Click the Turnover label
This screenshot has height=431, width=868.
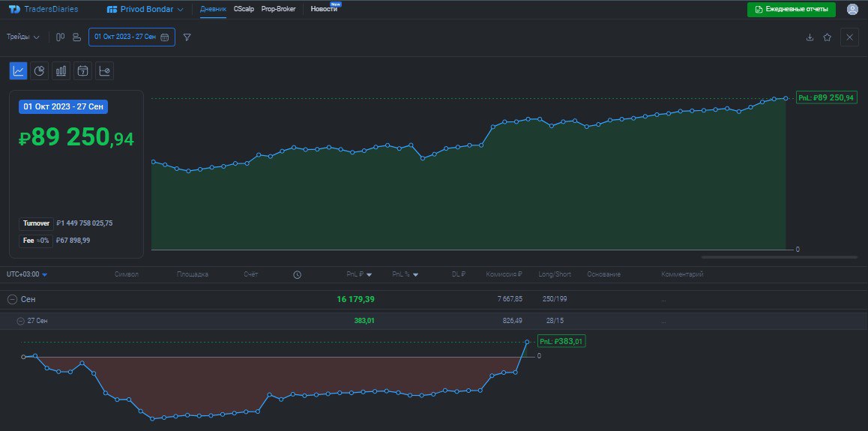(x=36, y=223)
